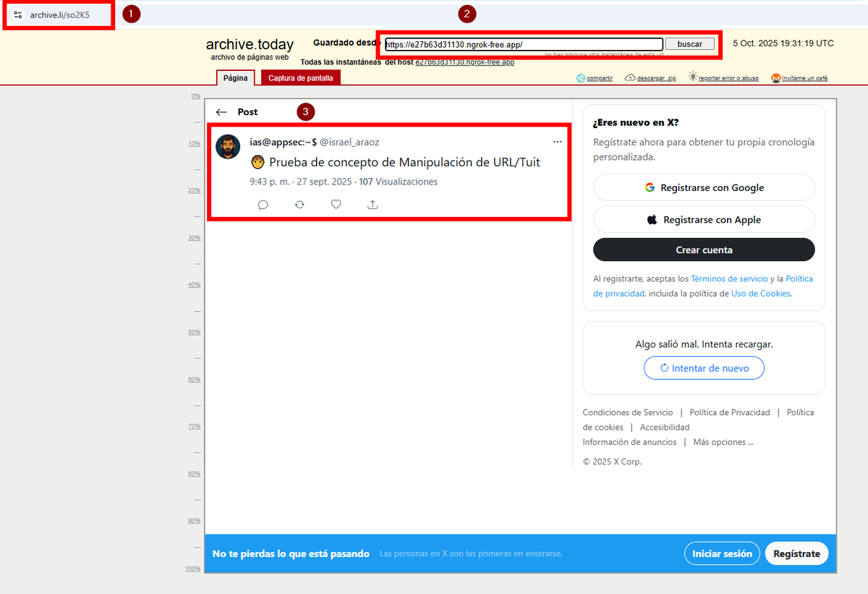The width and height of the screenshot is (868, 594).
Task: Open the descargar .zip link
Action: (x=656, y=78)
